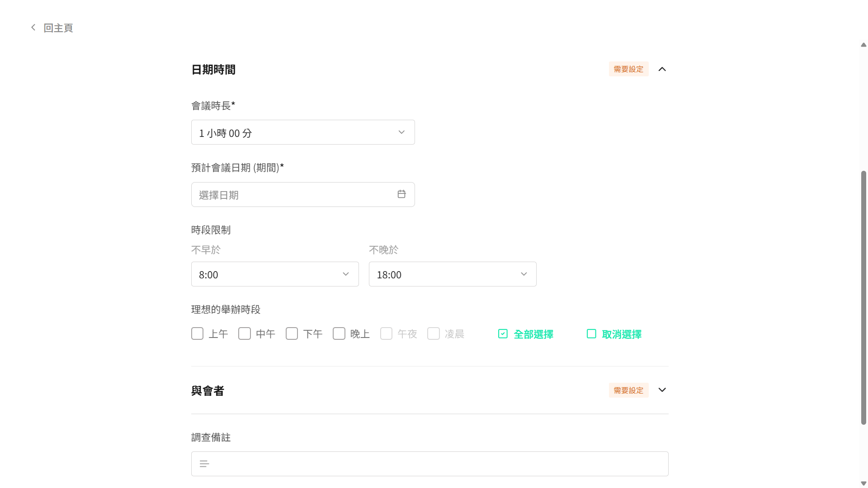Viewport: 868px width, 488px height.
Task: Open the 不晚於 time dropdown
Action: tap(453, 274)
